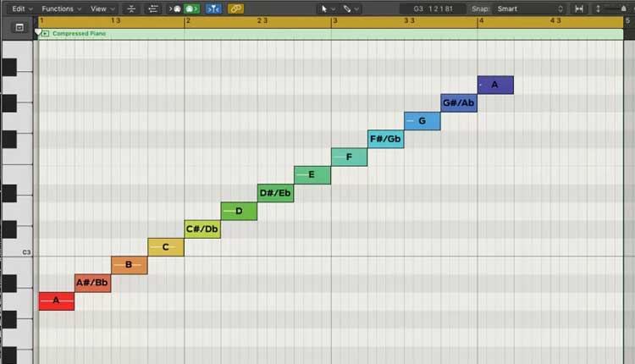Image resolution: width=635 pixels, height=364 pixels.
Task: Click the automation display icon
Action: [x=152, y=8]
